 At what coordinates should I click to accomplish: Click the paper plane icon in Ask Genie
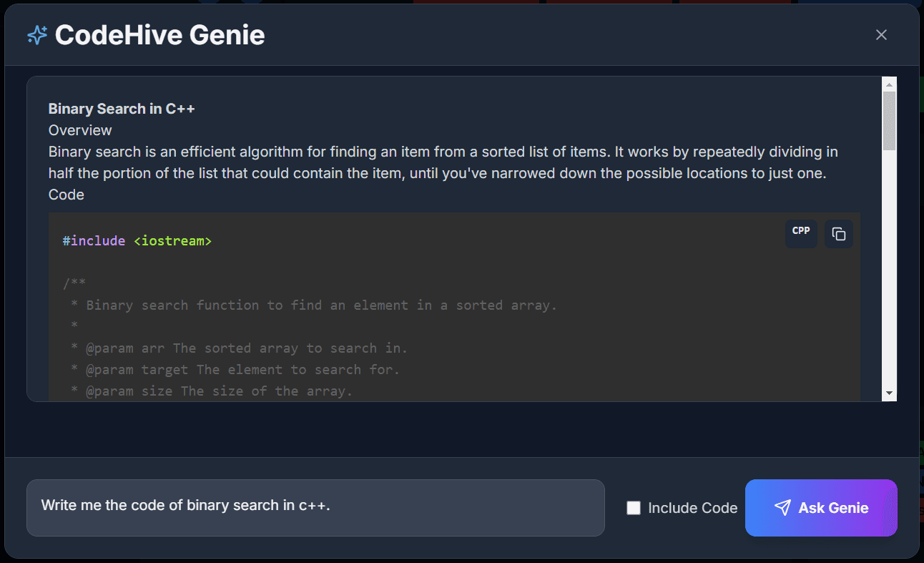point(782,508)
